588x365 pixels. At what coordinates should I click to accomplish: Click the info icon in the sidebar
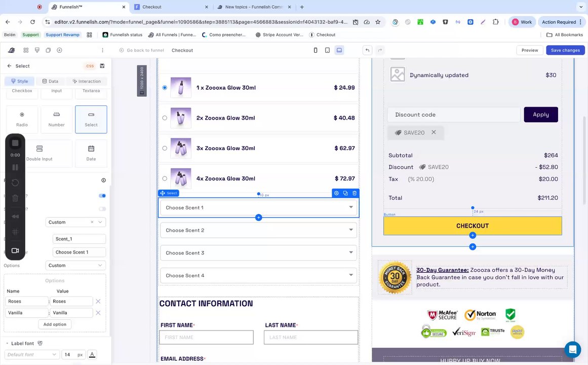tap(103, 180)
